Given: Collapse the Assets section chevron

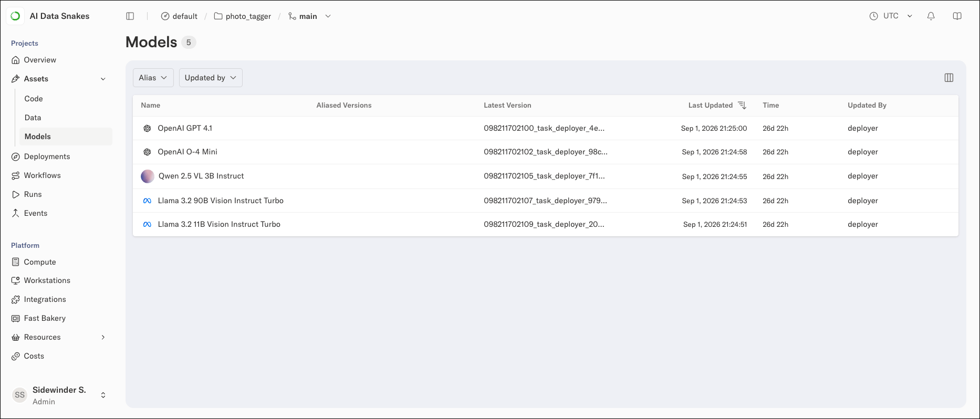Looking at the screenshot, I should click(103, 79).
